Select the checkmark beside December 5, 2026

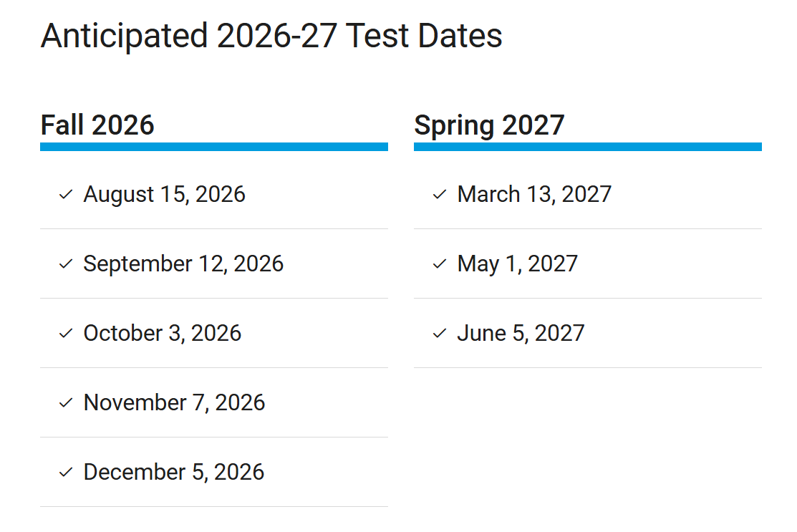click(x=66, y=472)
